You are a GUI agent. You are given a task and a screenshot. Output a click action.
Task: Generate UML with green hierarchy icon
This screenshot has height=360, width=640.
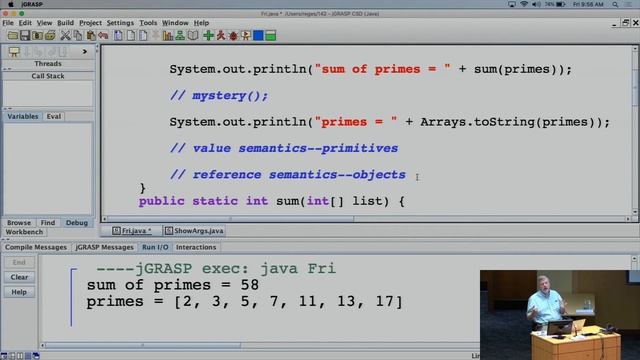click(180, 36)
